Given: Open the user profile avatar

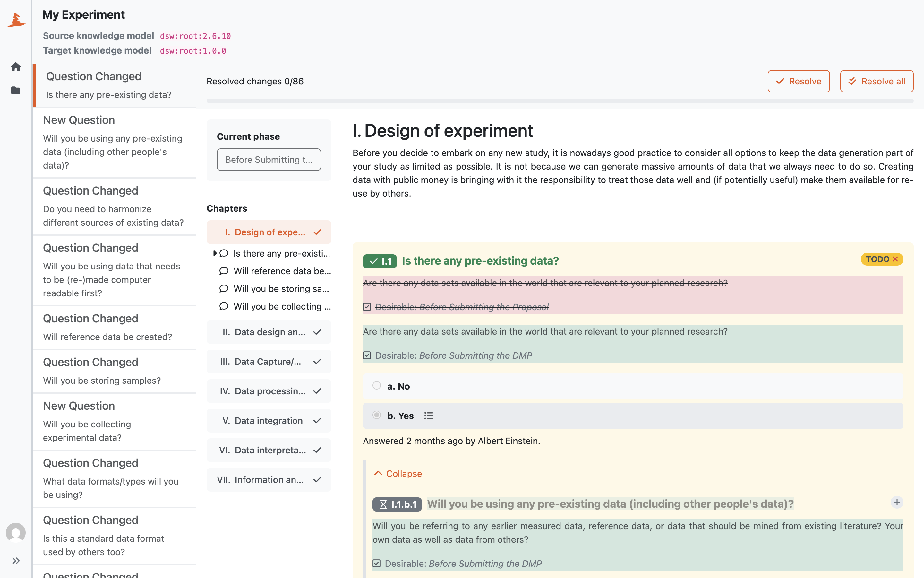Looking at the screenshot, I should (16, 532).
